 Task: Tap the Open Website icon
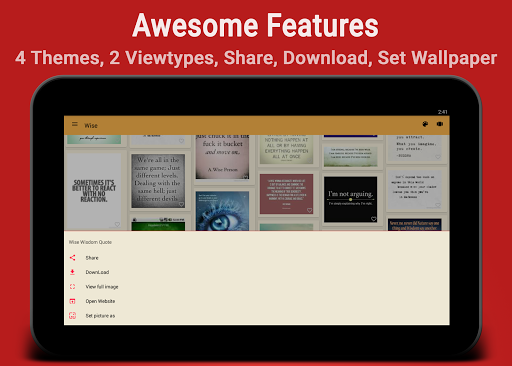click(72, 301)
